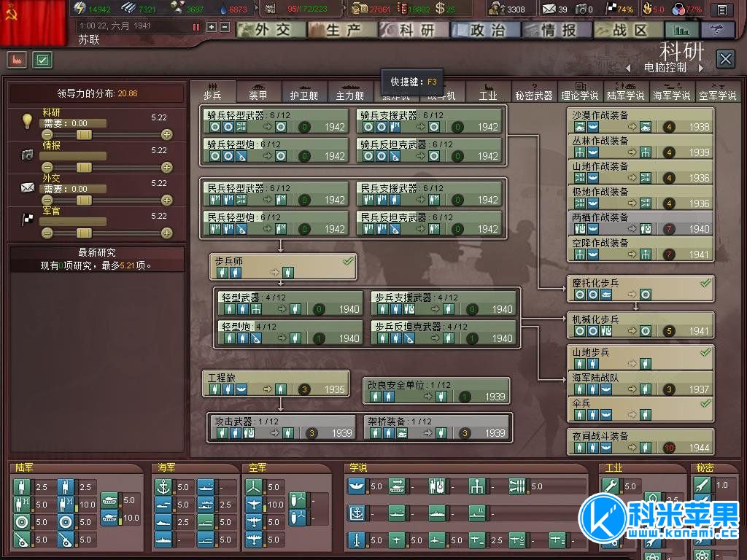
Task: Click next arrow beside 电脑控制
Action: coord(701,68)
